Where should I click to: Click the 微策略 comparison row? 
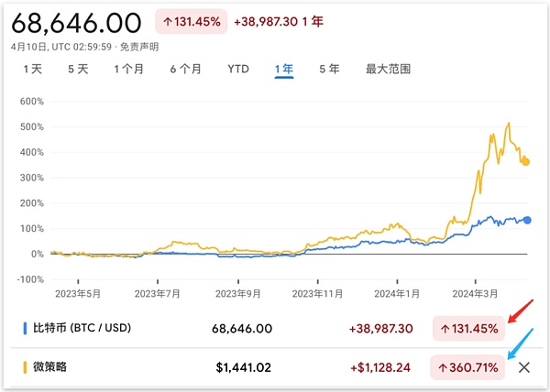55,367
